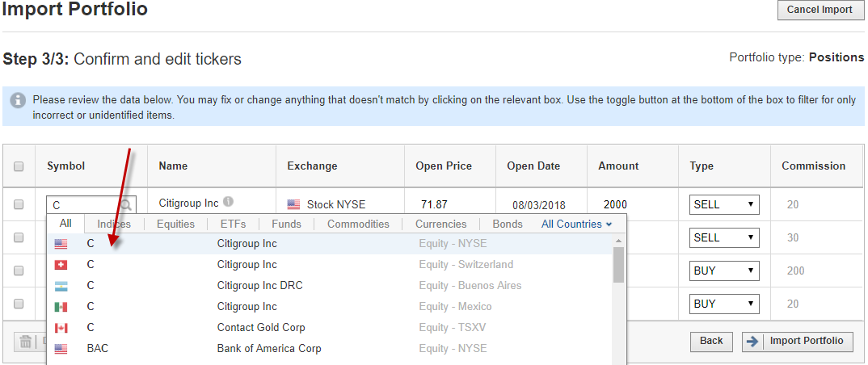Open the Type dropdown in the Citigroup row
Screen dimensions: 868x365
pyautogui.click(x=724, y=204)
